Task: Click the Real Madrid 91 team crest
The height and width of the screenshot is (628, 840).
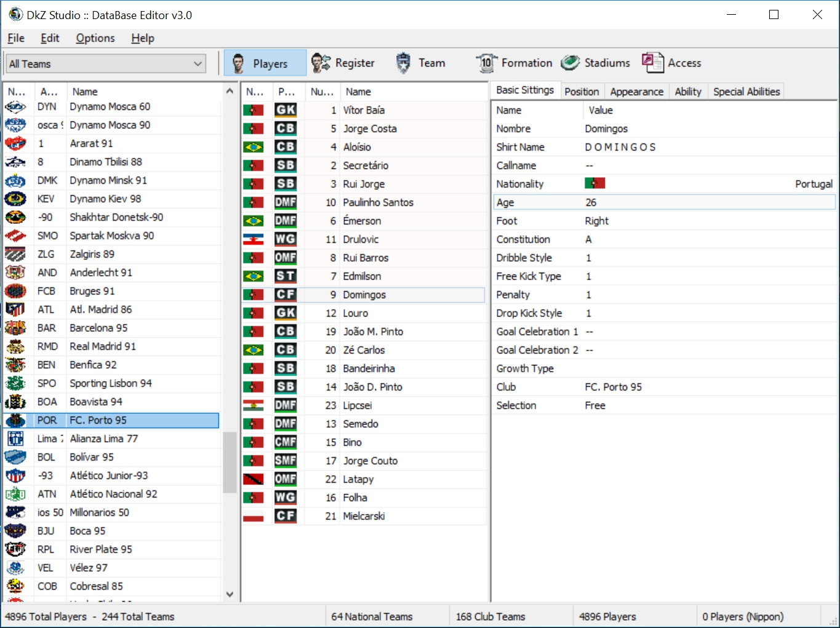Action: click(15, 346)
